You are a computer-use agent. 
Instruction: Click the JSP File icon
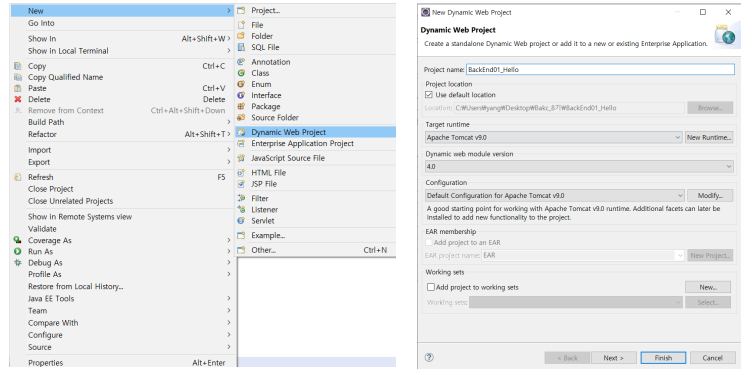[242, 184]
